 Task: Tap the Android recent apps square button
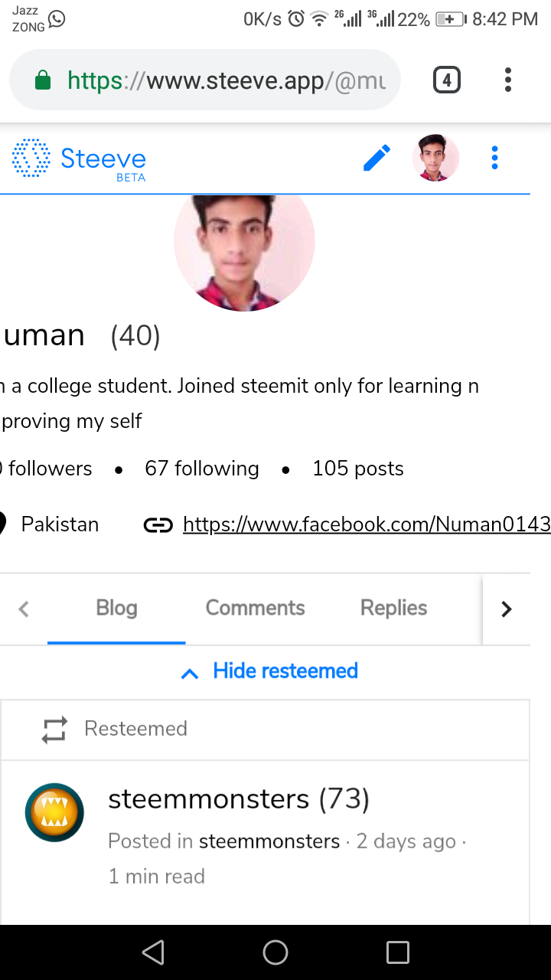click(398, 952)
